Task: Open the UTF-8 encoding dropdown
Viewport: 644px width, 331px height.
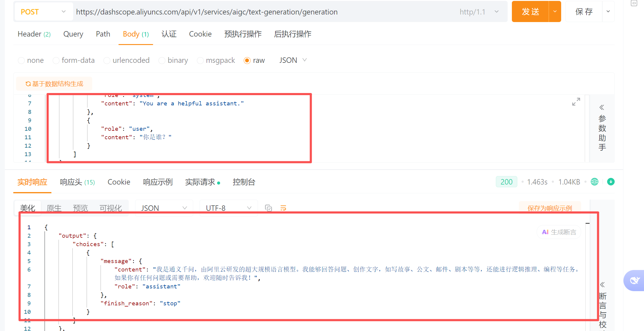Action: point(228,208)
